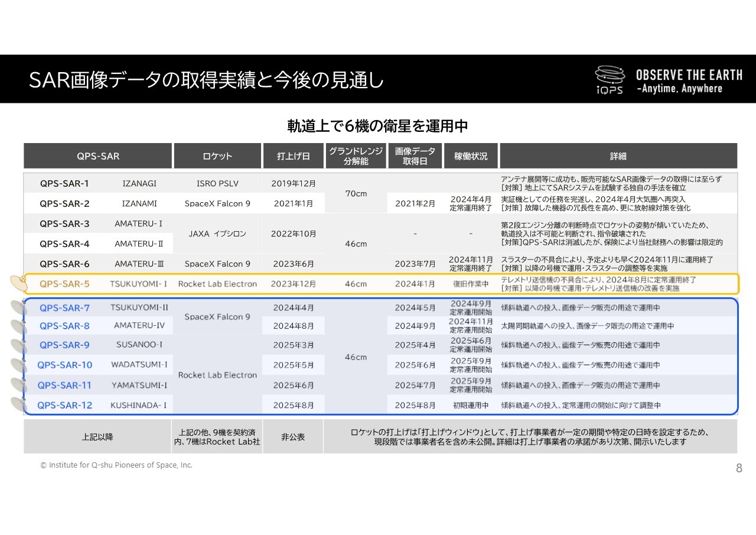This screenshot has height=535, width=756.
Task: Click the QPS-SAR column header
Action: 97,156
